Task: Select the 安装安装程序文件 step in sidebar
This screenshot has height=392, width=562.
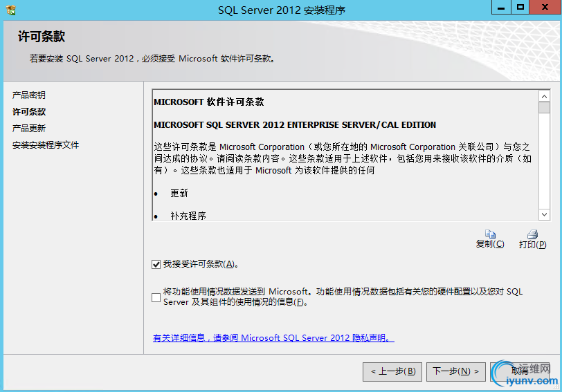Action: pyautogui.click(x=46, y=145)
